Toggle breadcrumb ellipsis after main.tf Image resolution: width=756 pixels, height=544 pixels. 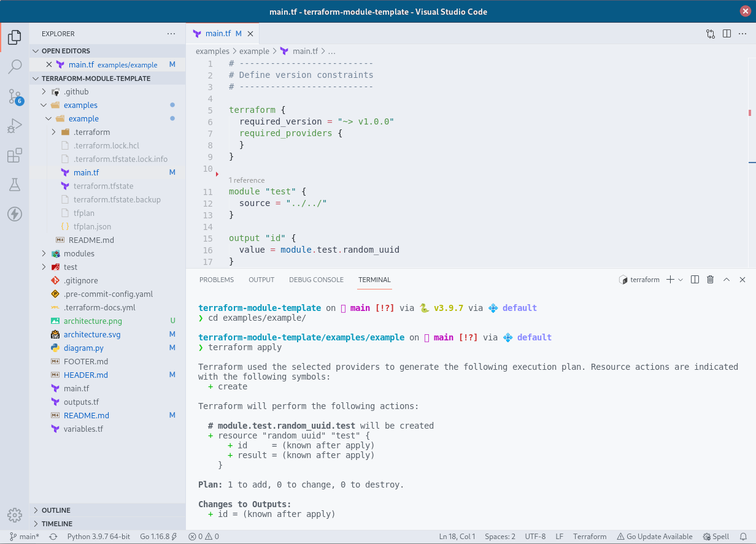[x=331, y=51]
